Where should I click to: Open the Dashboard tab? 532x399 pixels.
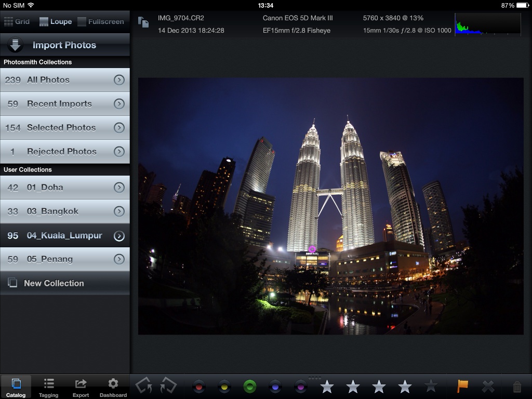coord(113,387)
